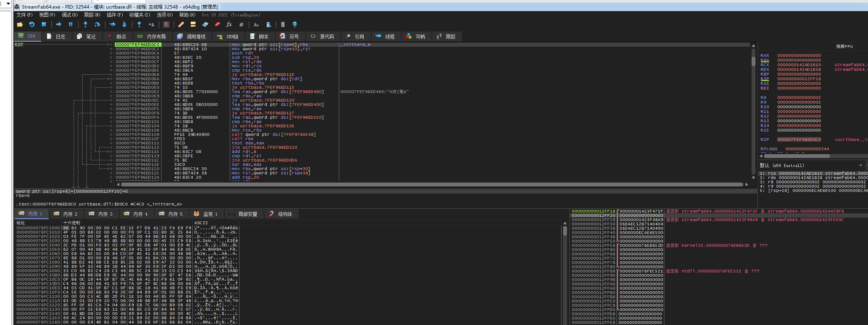This screenshot has height=325, width=868.
Task: Click the trace over dotted down arrow icon
Action: (x=124, y=25)
